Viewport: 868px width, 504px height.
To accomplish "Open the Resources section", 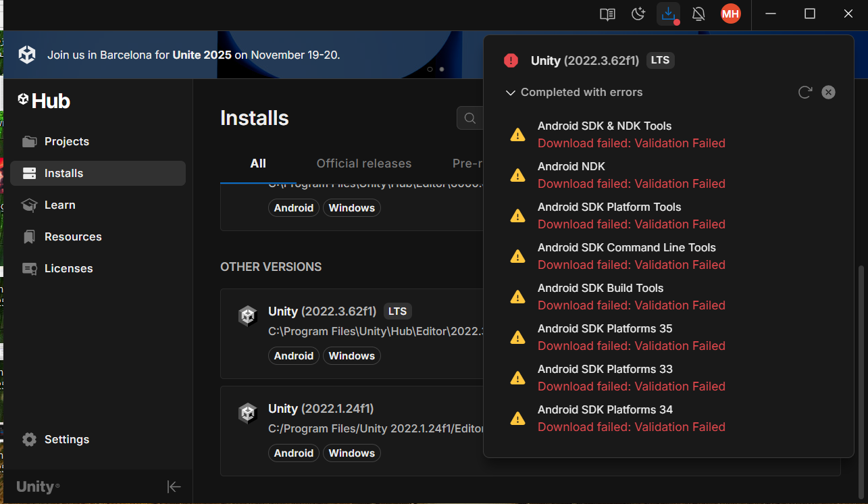I will click(98, 236).
